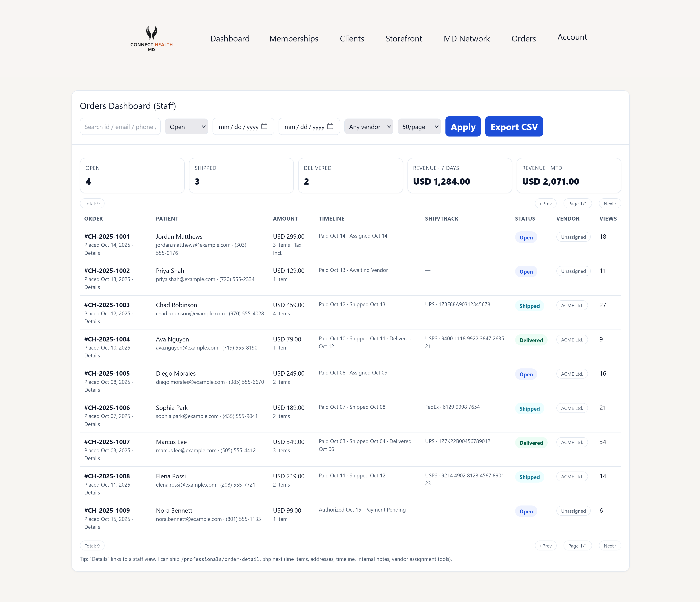
Task: Focus the Search id/email/phone field
Action: pyautogui.click(x=120, y=127)
